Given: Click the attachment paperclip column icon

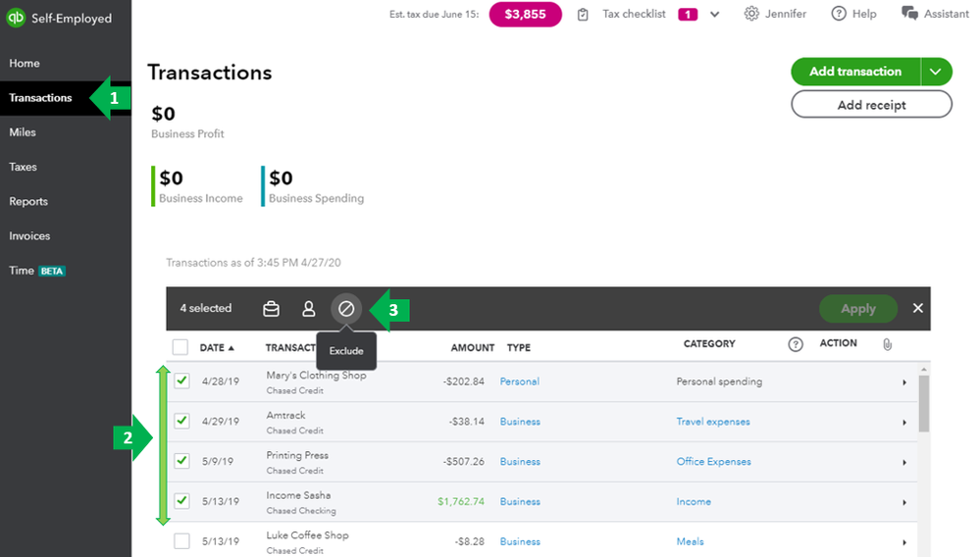Looking at the screenshot, I should [887, 344].
